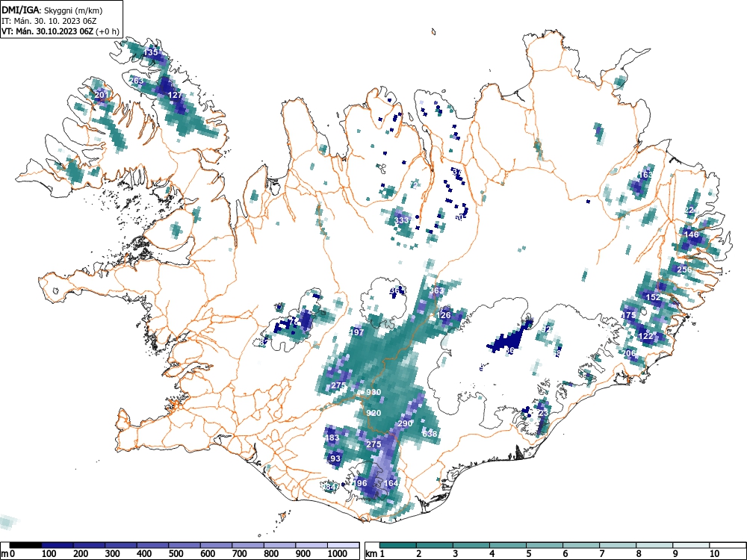Select the '8' km legend tick label
Screen dimensions: 747x560
coord(639,554)
